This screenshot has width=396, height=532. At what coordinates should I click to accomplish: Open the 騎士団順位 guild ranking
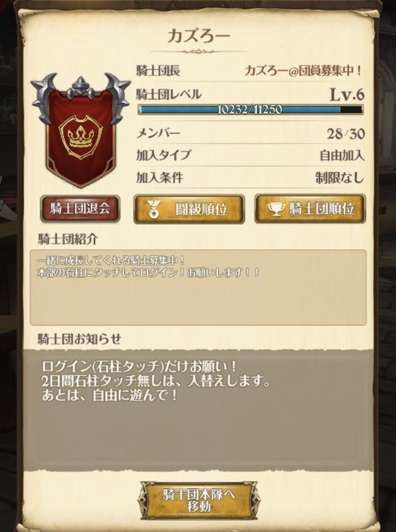tap(310, 208)
